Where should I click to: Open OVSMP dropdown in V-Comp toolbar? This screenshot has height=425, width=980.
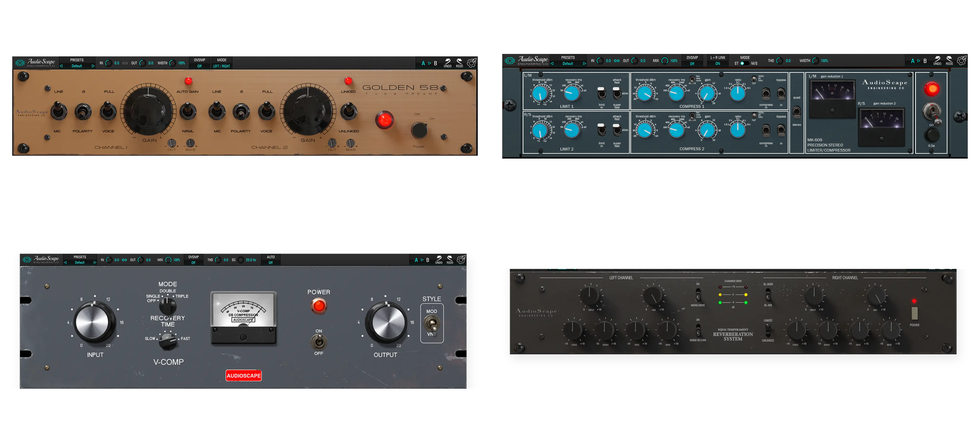194,260
